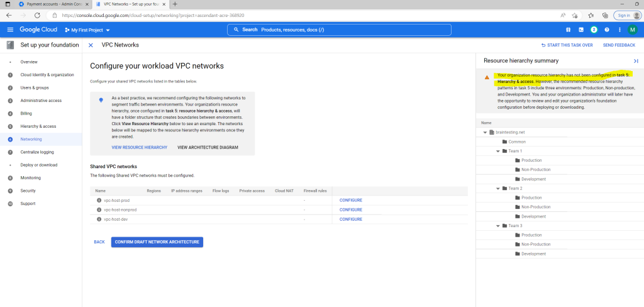The width and height of the screenshot is (644, 307).
Task: Select Production folder under Team 1
Action: (x=528, y=160)
